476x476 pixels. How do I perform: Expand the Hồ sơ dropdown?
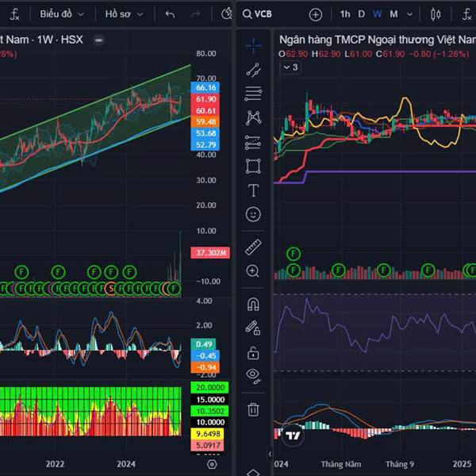click(x=124, y=14)
